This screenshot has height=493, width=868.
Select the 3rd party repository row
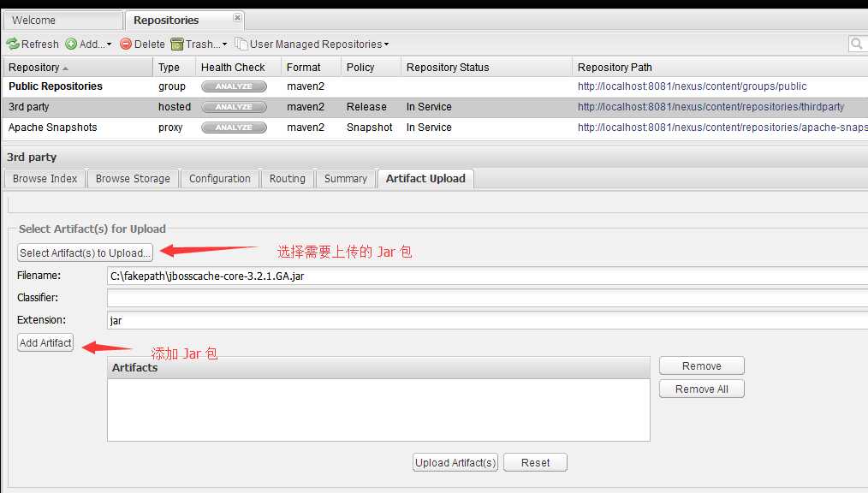point(435,107)
